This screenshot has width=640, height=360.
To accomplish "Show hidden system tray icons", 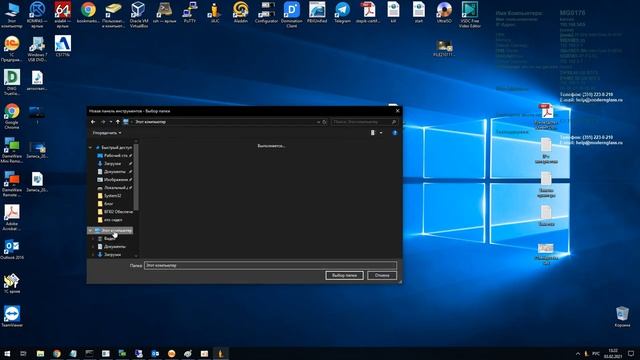I will tap(578, 353).
